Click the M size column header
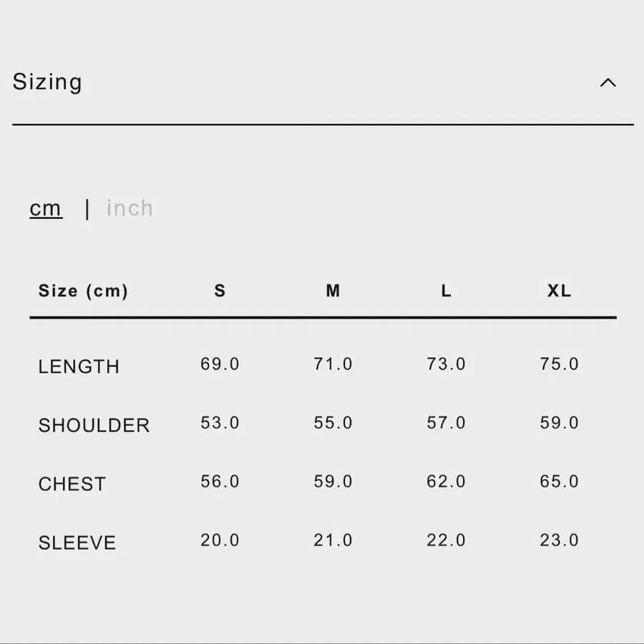Screen dimensions: 644x644 (333, 291)
